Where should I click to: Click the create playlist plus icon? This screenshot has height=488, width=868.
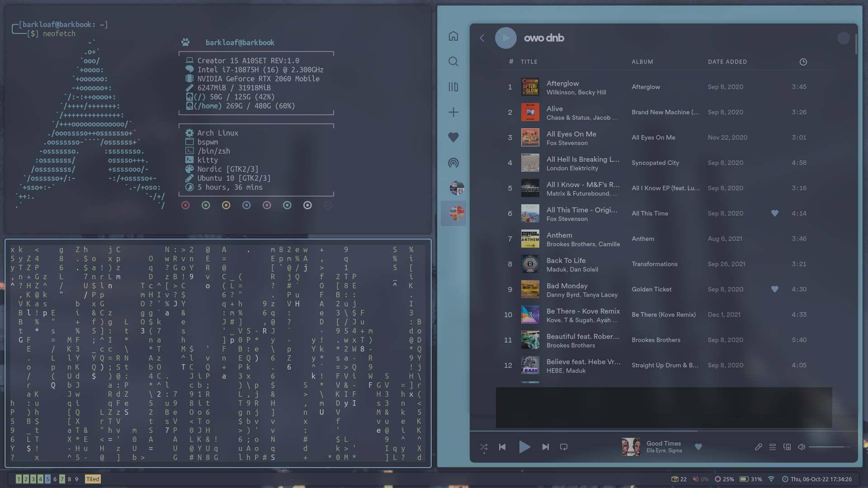[453, 112]
